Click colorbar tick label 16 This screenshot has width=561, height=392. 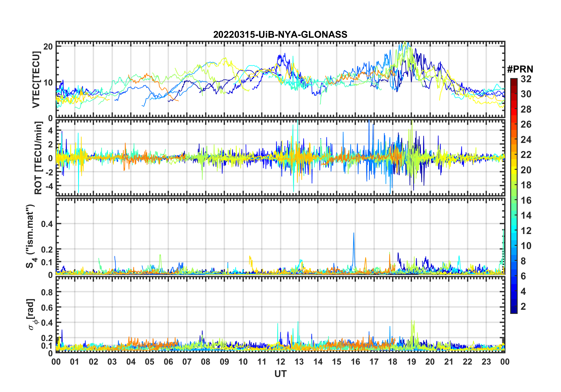tap(526, 200)
